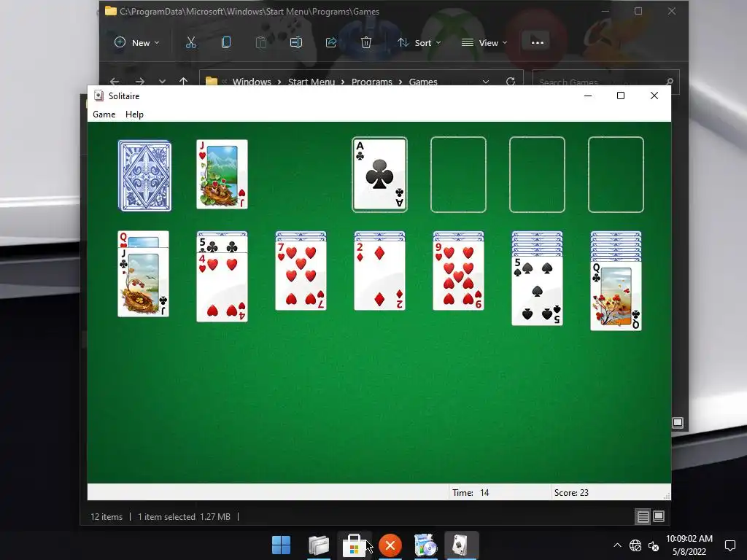Open the Help menu in Solitaire
This screenshot has width=747, height=560.
click(x=134, y=114)
